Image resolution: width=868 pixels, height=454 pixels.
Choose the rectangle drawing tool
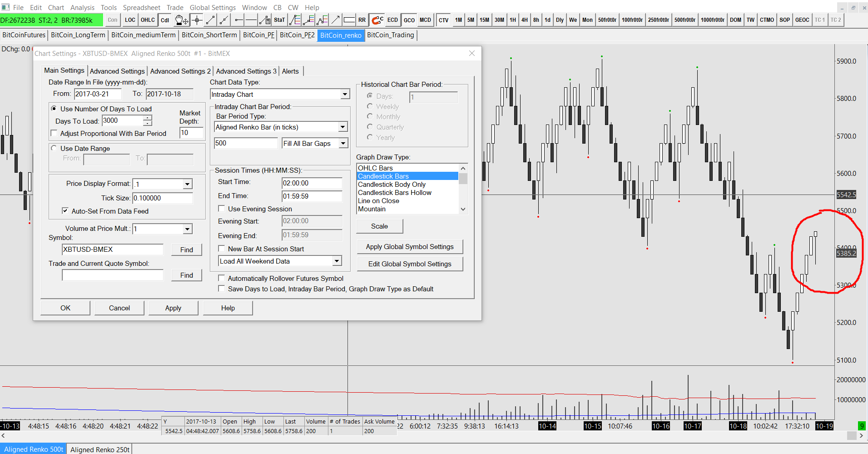349,20
